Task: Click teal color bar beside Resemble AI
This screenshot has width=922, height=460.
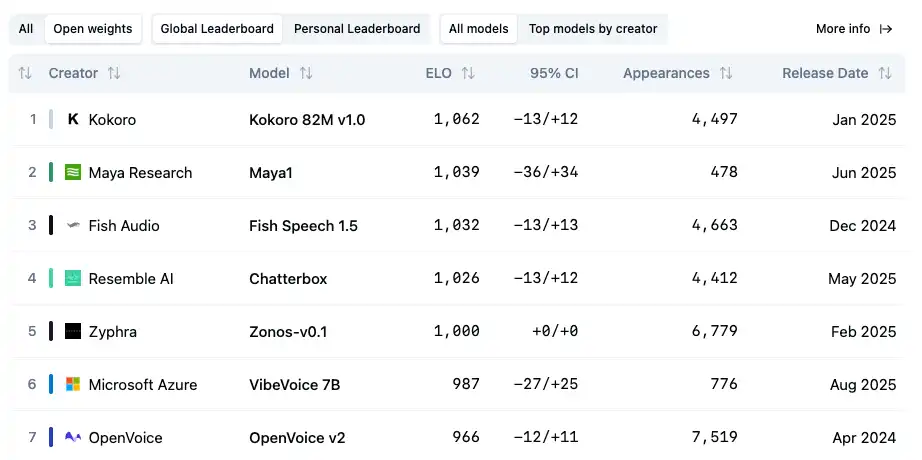Action: click(51, 279)
